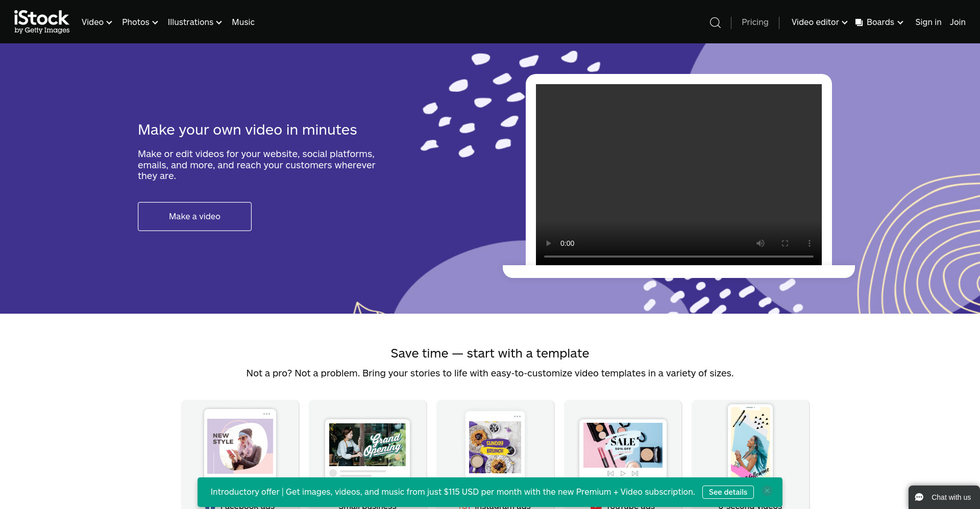Enter fullscreen on the video player
980x509 pixels.
(x=785, y=243)
